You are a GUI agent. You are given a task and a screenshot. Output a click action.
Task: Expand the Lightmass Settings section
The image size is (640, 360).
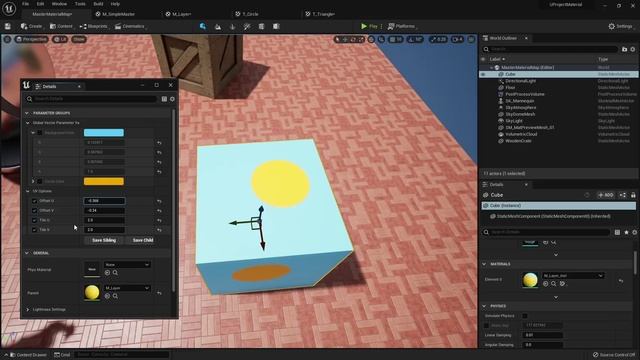coord(28,309)
